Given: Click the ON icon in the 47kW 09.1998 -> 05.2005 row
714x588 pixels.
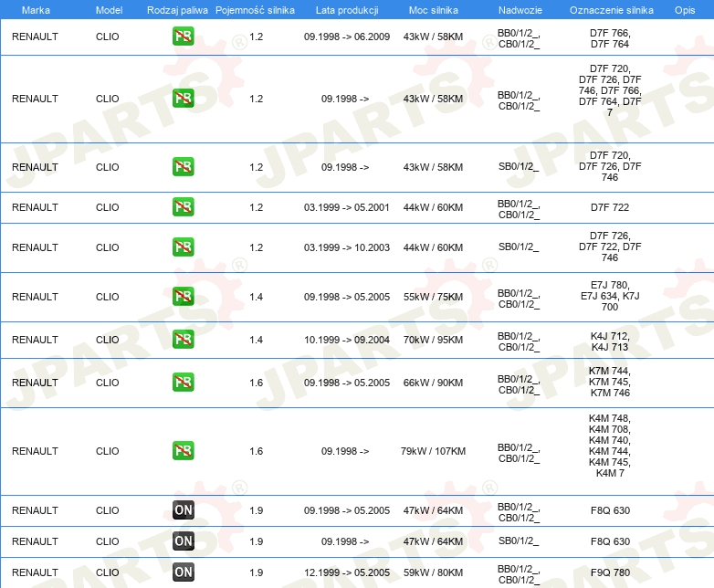Looking at the screenshot, I should tap(183, 510).
